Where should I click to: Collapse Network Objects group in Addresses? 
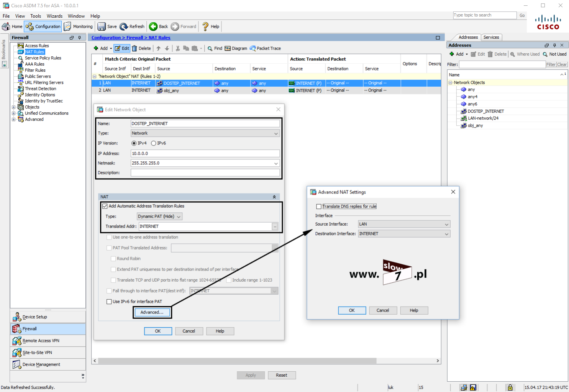click(451, 82)
